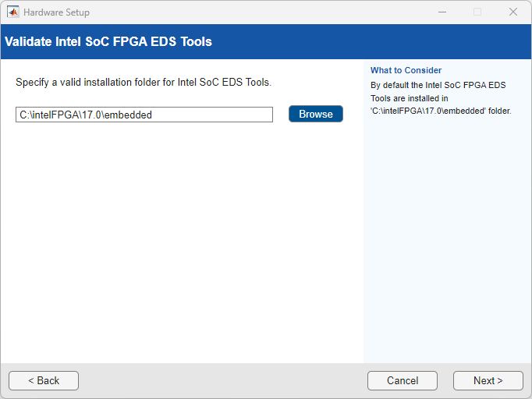This screenshot has width=532, height=399.
Task: Click the "Validate Intel SoC FPGA EDS Tools" heading
Action: pyautogui.click(x=108, y=41)
